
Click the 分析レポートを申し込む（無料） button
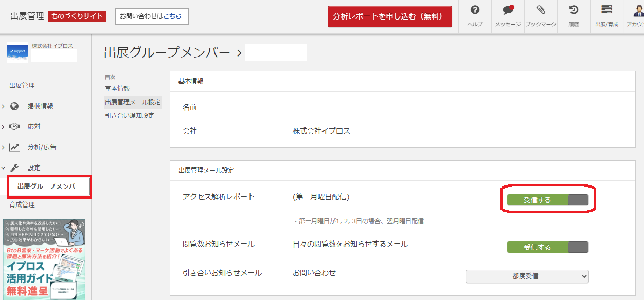click(389, 16)
